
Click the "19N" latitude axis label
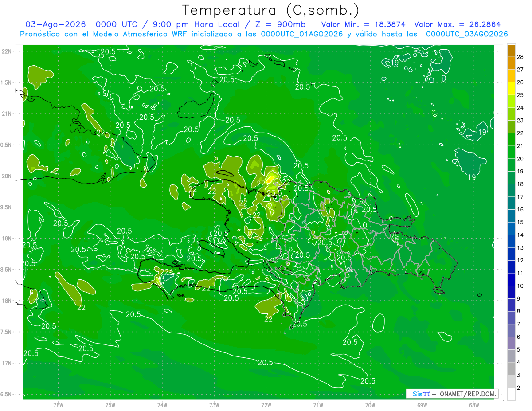7,239
